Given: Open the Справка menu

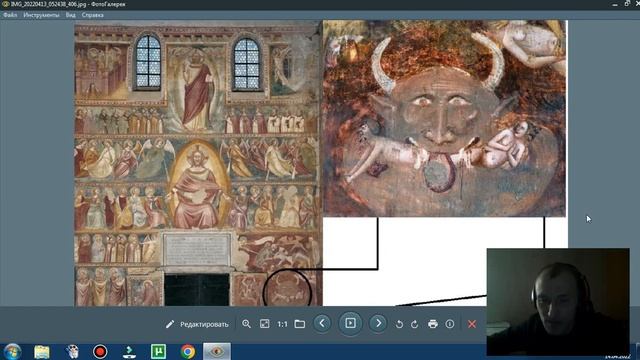Looking at the screenshot, I should click(x=93, y=15).
